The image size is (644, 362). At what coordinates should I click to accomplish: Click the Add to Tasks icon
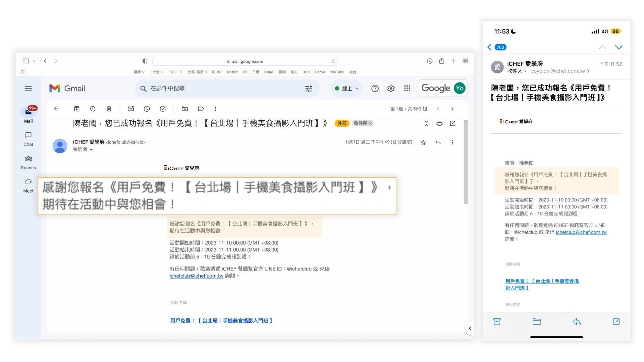(163, 109)
